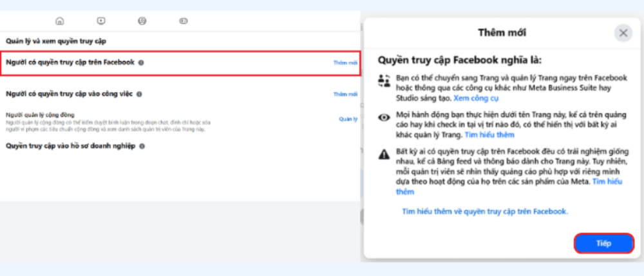Viewport: 644px width, 276px height.
Task: Open the Xem công cụ link
Action: [476, 98]
